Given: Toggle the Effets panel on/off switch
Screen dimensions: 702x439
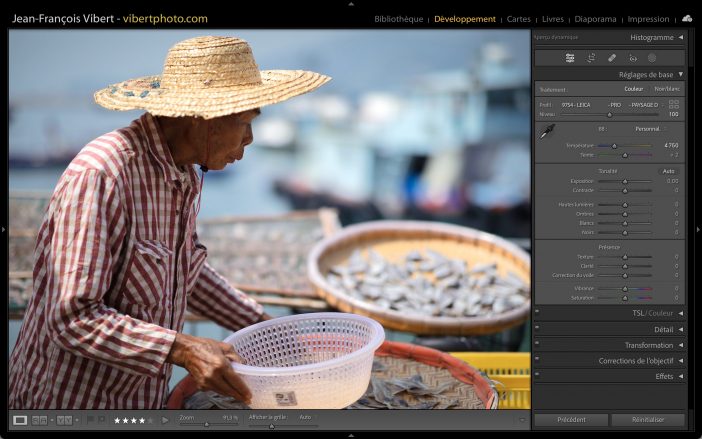Looking at the screenshot, I should 537,376.
